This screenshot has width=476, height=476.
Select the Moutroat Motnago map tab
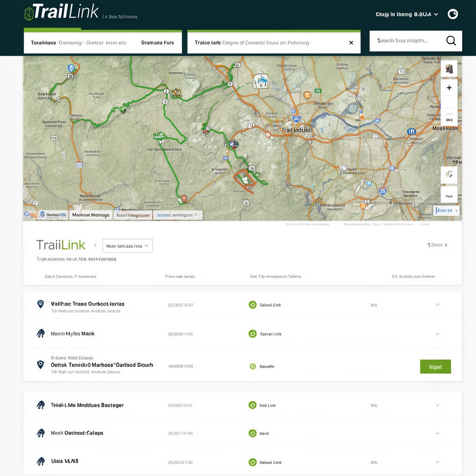(91, 215)
